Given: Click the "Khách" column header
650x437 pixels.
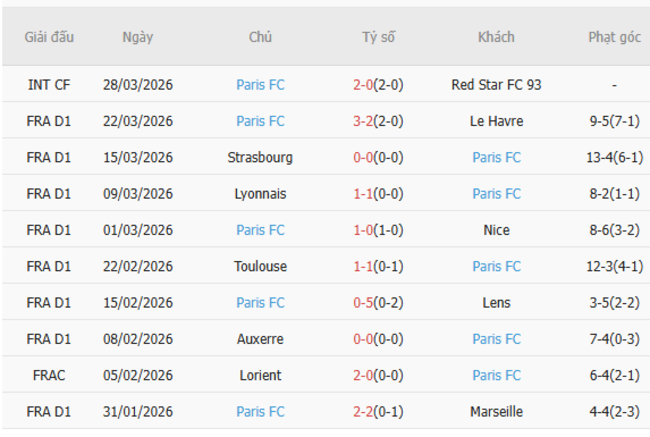Looking at the screenshot, I should point(496,37).
